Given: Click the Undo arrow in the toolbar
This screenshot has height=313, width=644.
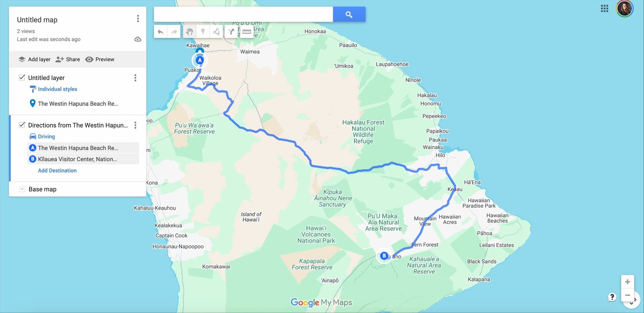Looking at the screenshot, I should (x=161, y=32).
